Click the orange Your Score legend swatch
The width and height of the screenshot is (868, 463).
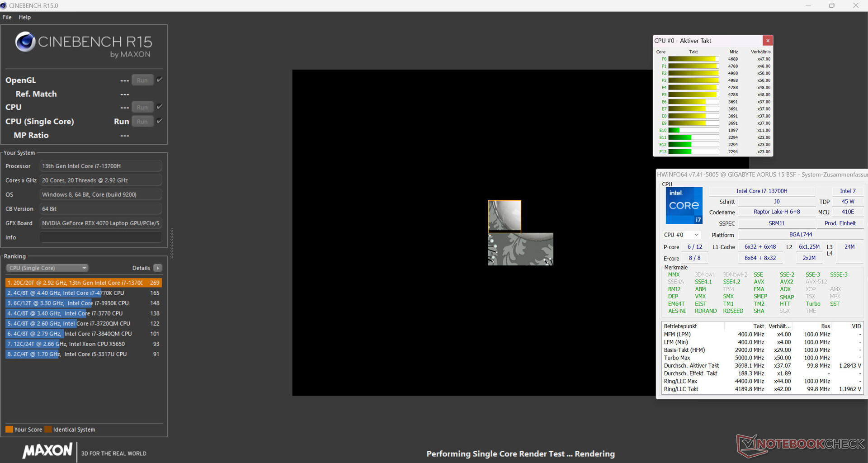pos(9,430)
